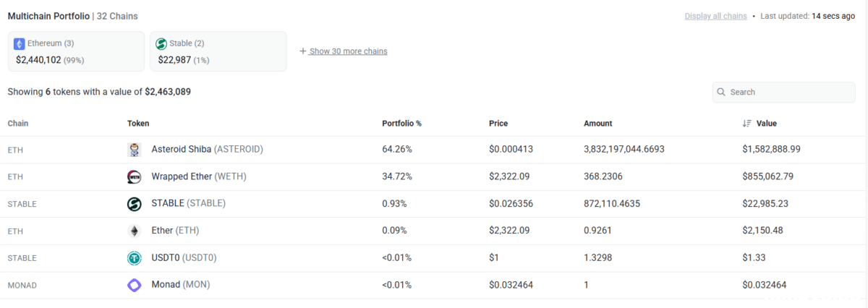Click the Amount column header

597,124
